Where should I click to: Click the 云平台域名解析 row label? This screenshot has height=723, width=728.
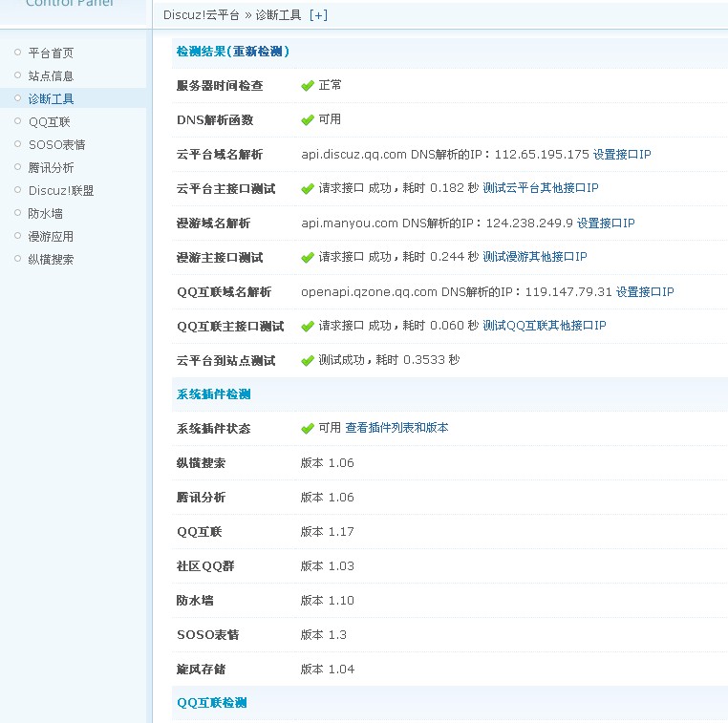(220, 155)
